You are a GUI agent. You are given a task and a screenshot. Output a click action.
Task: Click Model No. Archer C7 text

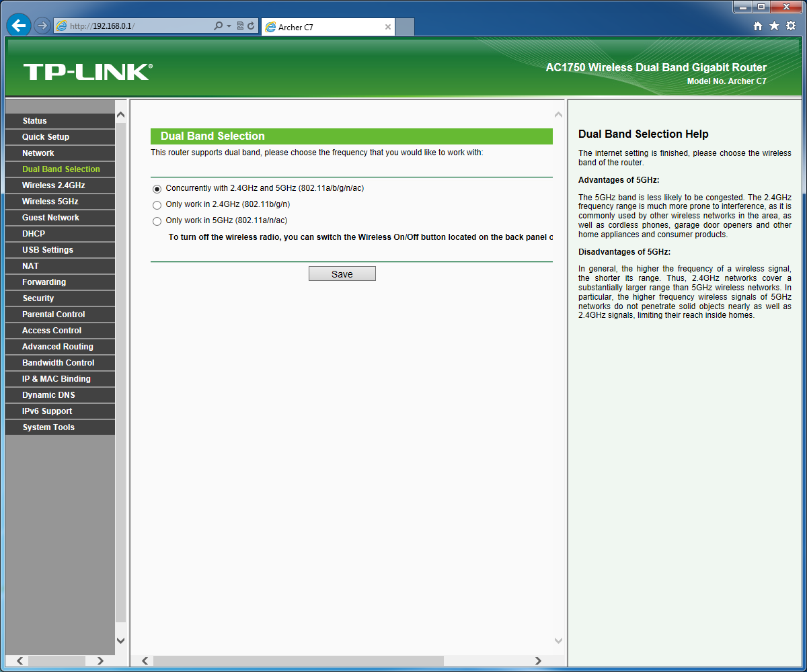point(727,81)
